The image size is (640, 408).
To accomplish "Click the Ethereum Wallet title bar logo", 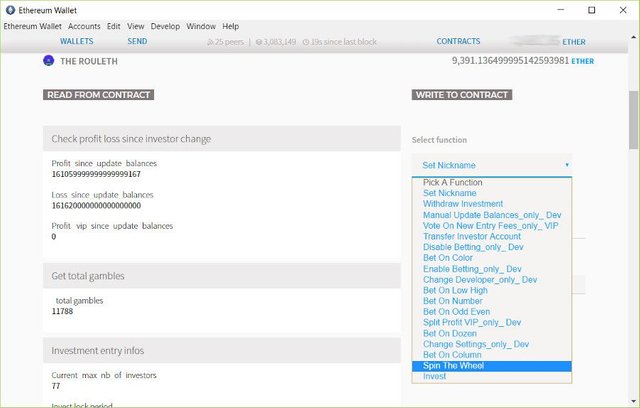I will pos(10,10).
